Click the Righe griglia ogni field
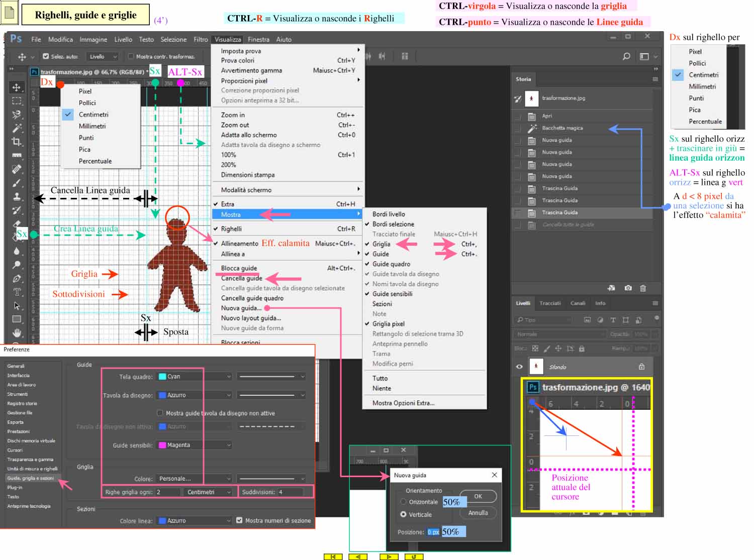 [167, 492]
